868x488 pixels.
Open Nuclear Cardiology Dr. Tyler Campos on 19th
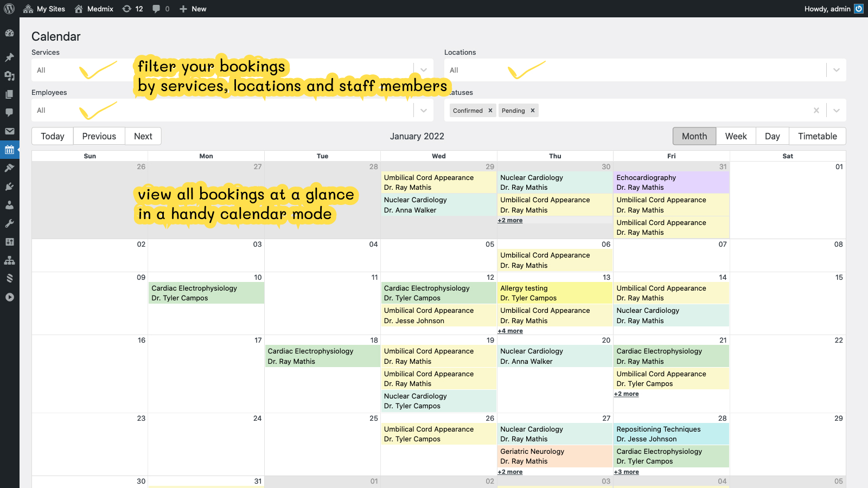pyautogui.click(x=438, y=401)
